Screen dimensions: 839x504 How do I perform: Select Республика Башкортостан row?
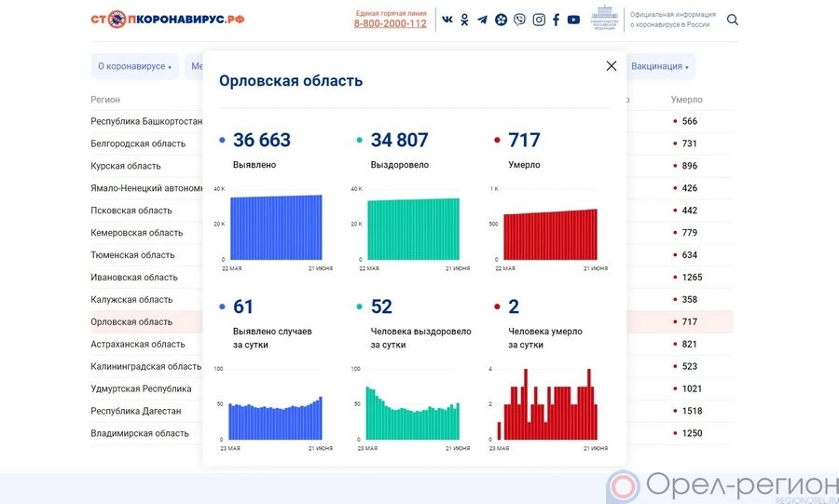point(146,121)
